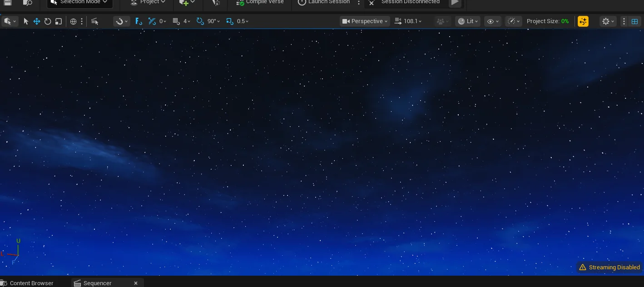Open the viewport gear settings menu
The image size is (644, 287).
point(608,21)
